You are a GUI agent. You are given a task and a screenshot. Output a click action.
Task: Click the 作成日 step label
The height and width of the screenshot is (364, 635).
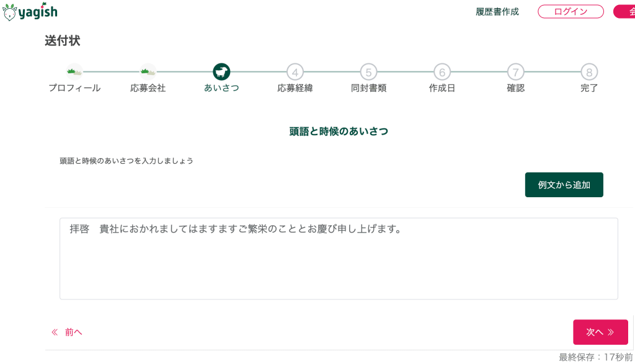442,88
